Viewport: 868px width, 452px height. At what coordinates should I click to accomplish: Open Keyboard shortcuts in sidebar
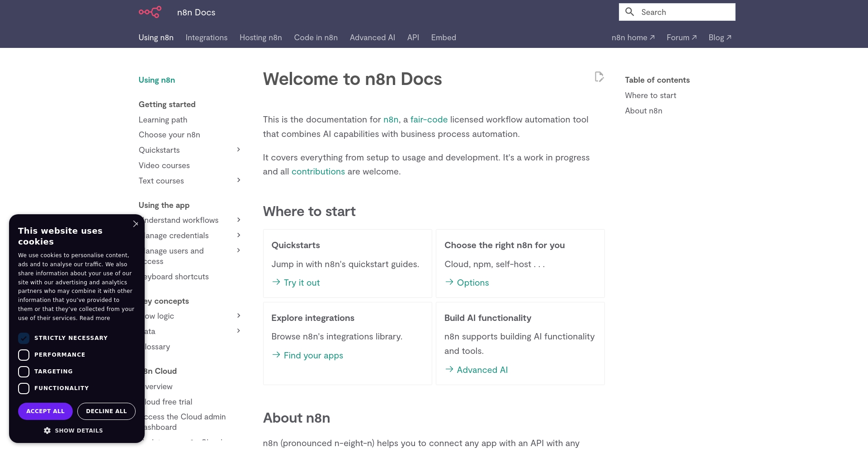click(176, 277)
